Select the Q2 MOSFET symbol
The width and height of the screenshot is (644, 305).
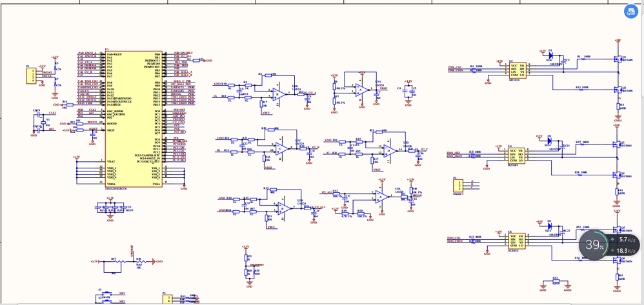[x=617, y=90]
